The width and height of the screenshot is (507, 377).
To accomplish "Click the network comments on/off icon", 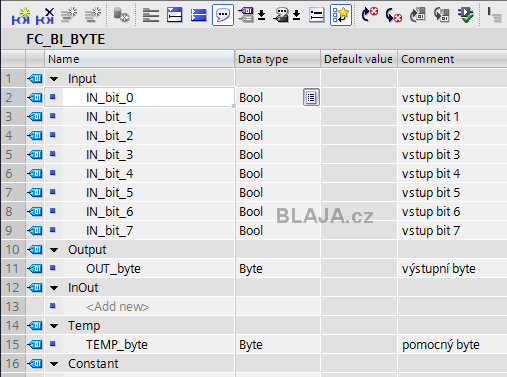I will point(281,15).
